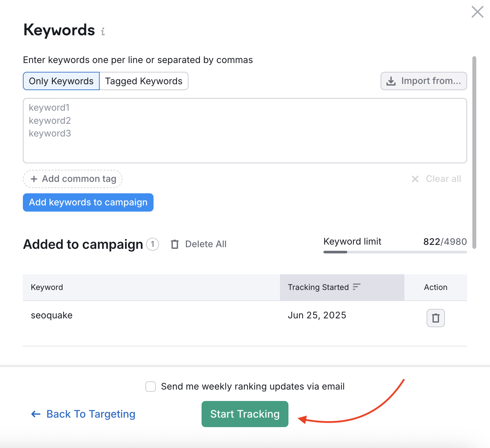Click the X icon of Clear all

415,179
